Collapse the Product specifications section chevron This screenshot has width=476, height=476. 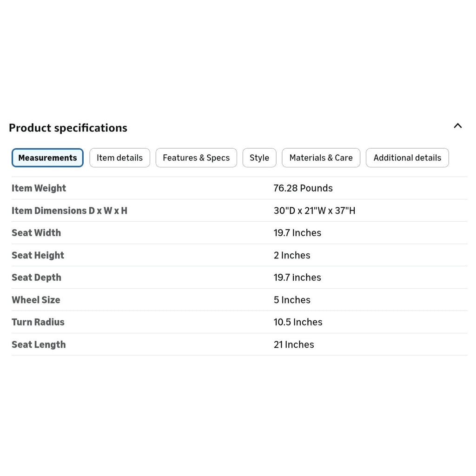tap(457, 126)
